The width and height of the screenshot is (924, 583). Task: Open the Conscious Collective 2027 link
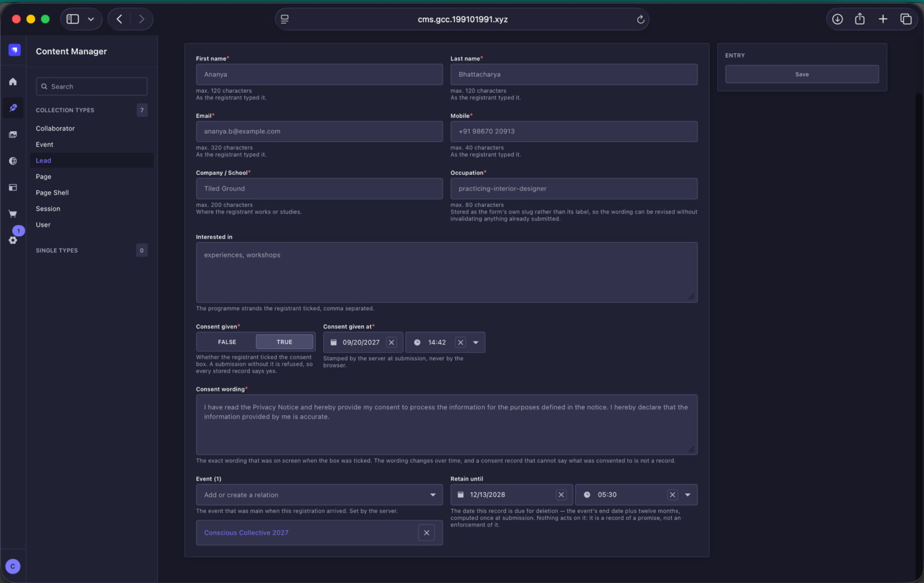point(246,533)
